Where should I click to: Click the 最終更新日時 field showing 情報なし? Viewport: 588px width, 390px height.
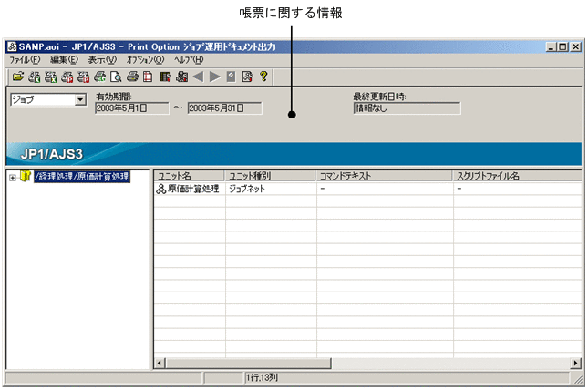click(x=407, y=108)
